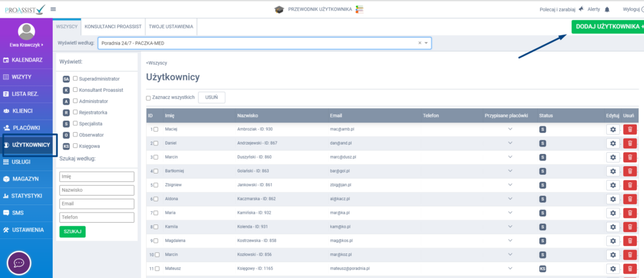The width and height of the screenshot is (644, 278).
Task: Click the Alerty bell icon
Action: coord(607,9)
